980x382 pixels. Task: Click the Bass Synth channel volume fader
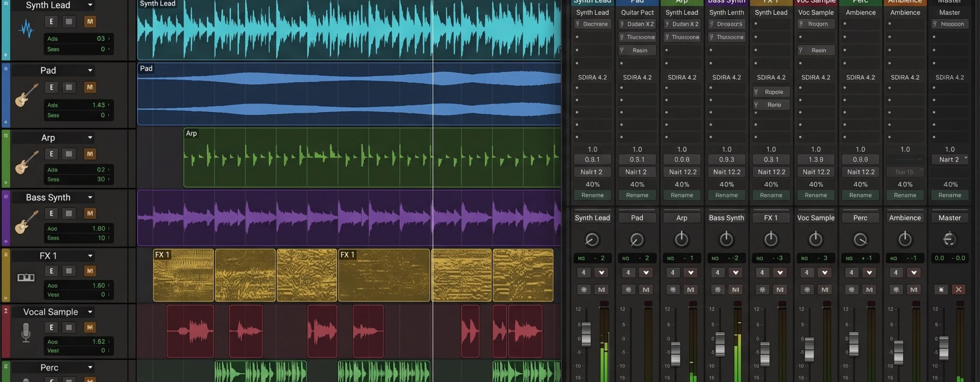click(720, 344)
